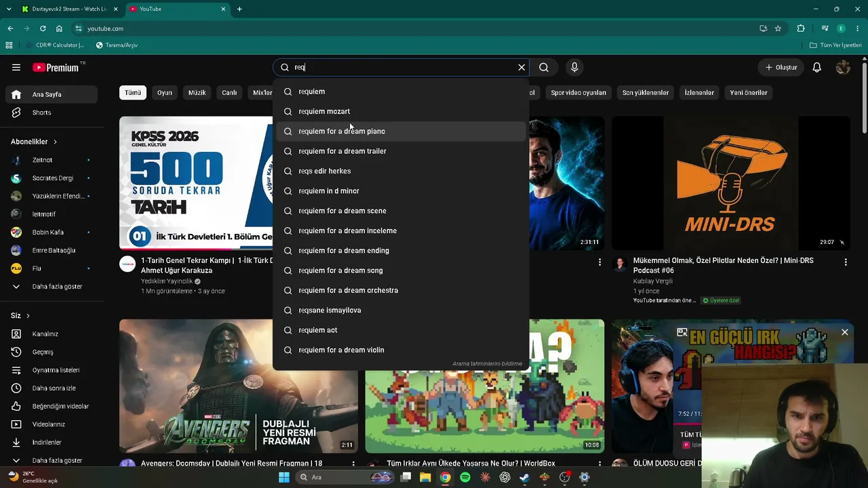The image size is (868, 488).
Task: Open ChatGPT from the taskbar
Action: 505,477
